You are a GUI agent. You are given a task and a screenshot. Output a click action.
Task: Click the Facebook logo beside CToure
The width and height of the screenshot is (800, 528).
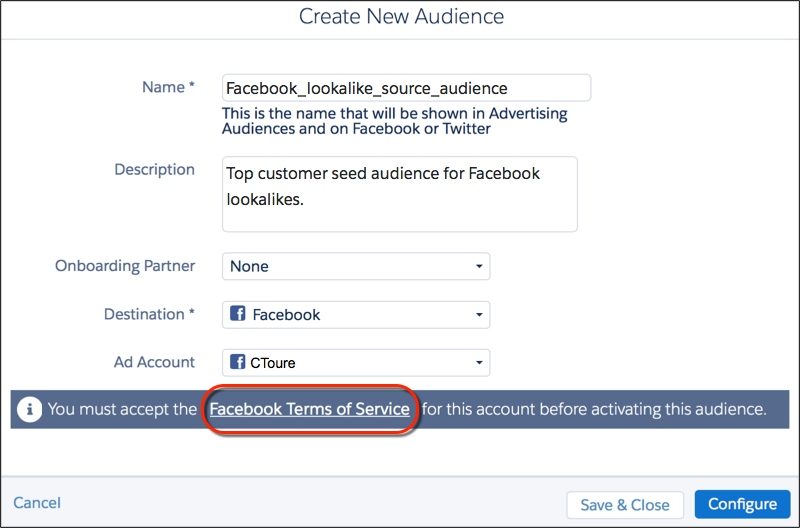(237, 362)
